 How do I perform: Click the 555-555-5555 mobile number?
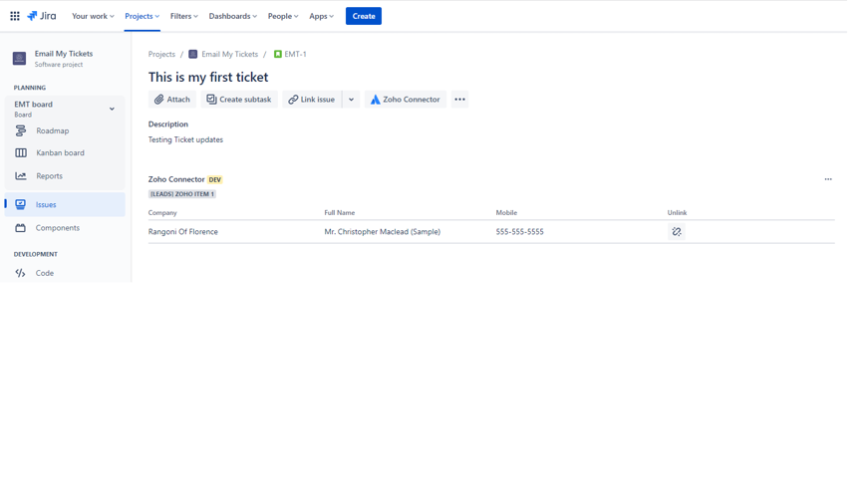(520, 232)
